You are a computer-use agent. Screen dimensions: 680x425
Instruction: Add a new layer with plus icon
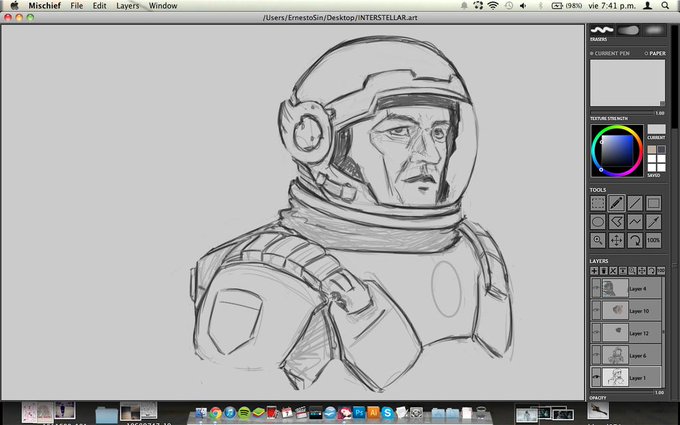594,271
